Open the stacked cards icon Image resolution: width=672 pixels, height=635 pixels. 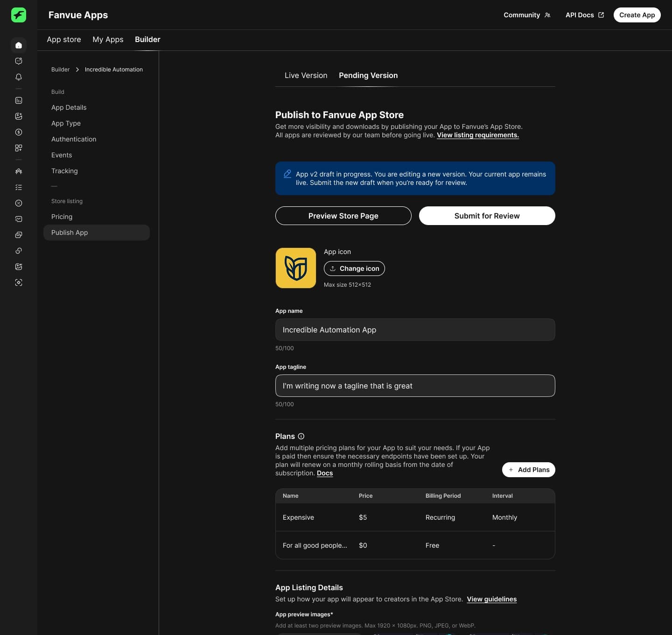(19, 235)
